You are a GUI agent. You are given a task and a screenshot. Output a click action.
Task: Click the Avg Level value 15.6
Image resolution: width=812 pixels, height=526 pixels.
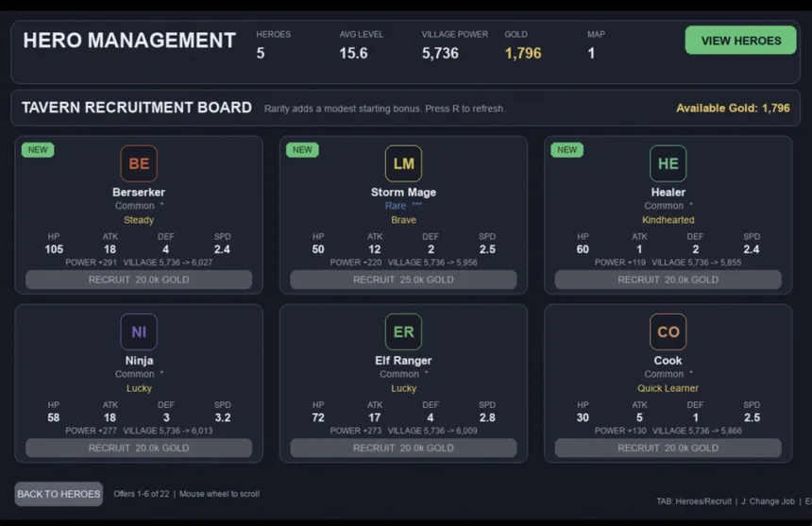coord(354,53)
